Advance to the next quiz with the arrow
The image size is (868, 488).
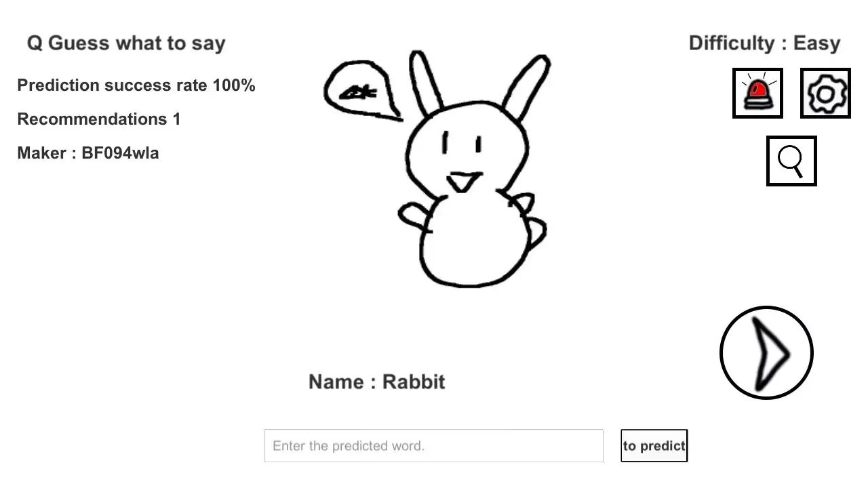pos(766,352)
